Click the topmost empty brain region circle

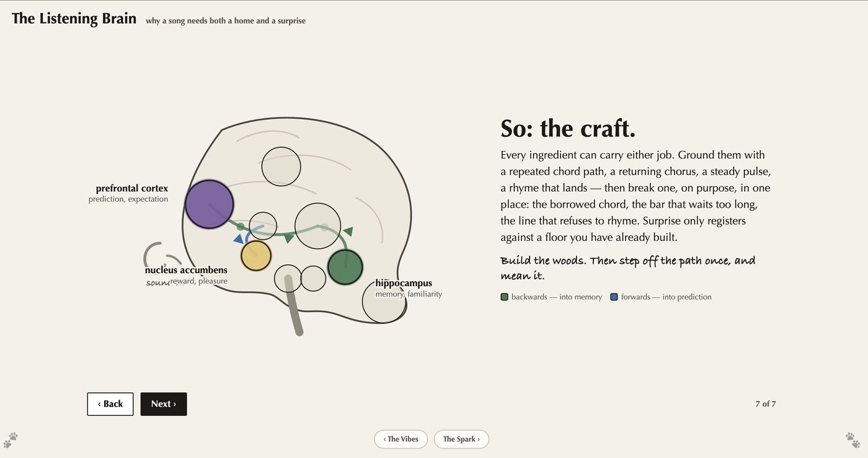[281, 166]
